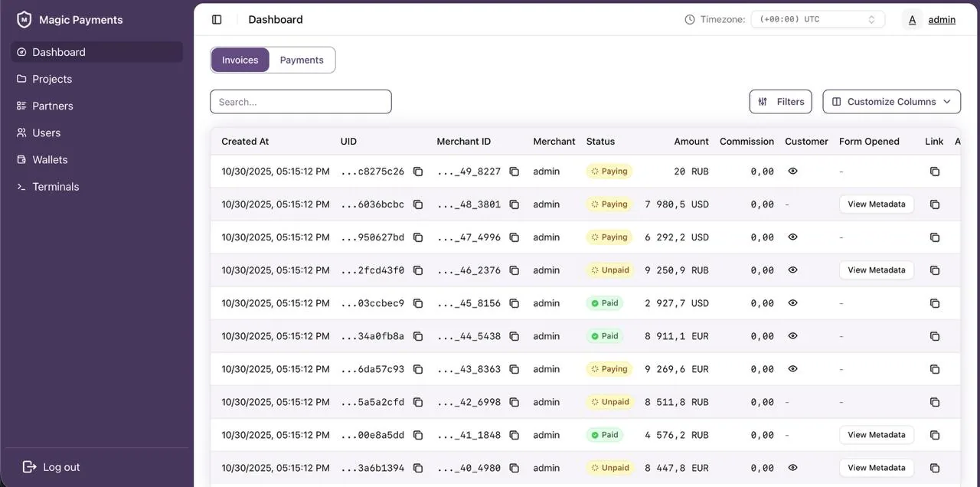Copy merchant ID ending 41_1848

pos(514,435)
